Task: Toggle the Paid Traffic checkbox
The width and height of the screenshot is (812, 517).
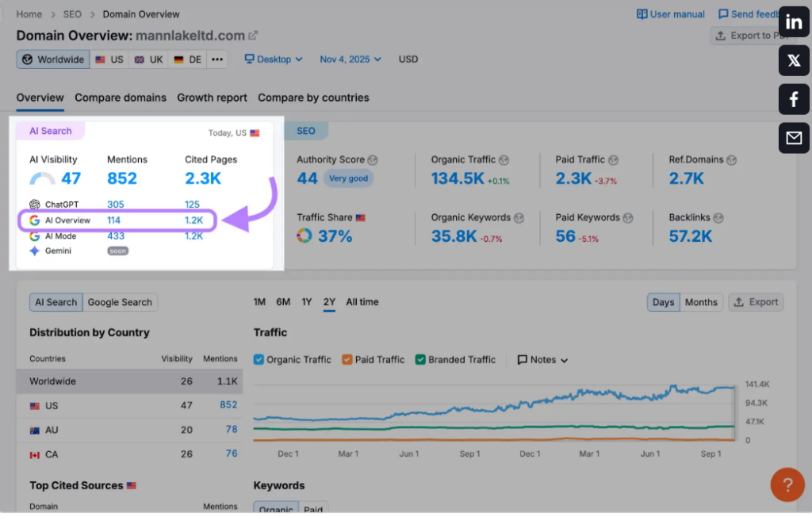Action: click(347, 359)
